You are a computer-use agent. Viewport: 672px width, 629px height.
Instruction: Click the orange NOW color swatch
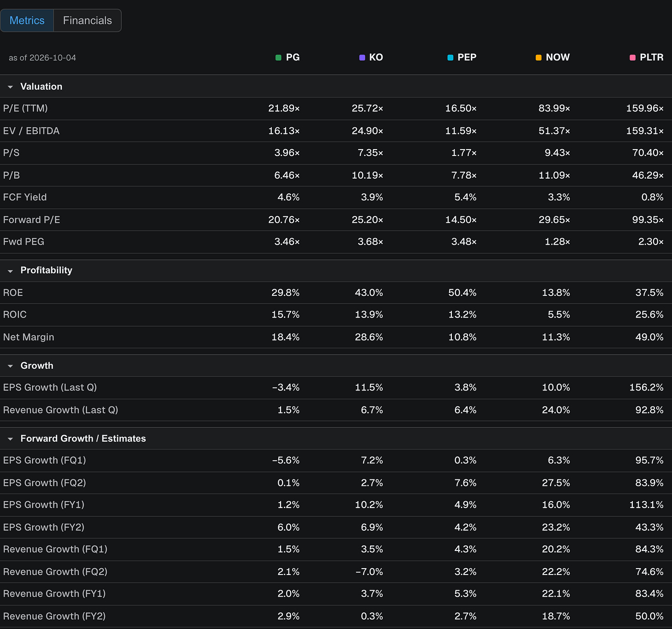click(539, 58)
